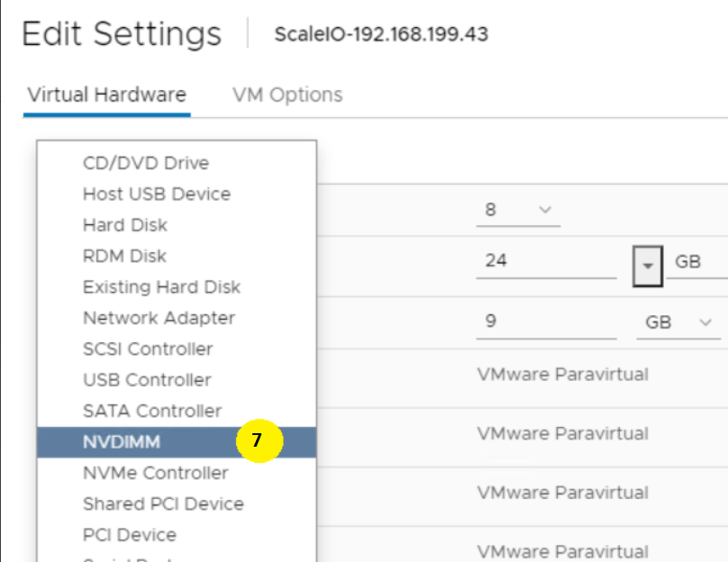The image size is (728, 562).
Task: Add an Existing Hard Disk
Action: pyautogui.click(x=160, y=286)
